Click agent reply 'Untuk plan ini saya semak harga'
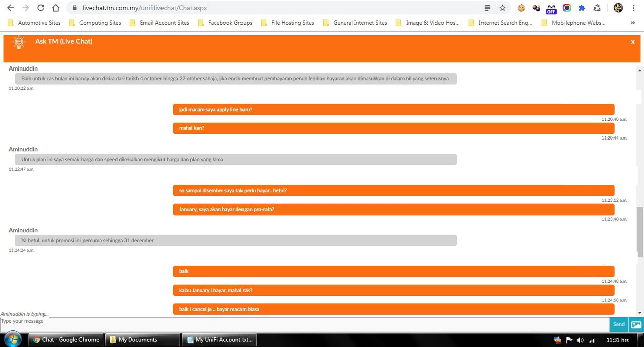 (x=235, y=159)
